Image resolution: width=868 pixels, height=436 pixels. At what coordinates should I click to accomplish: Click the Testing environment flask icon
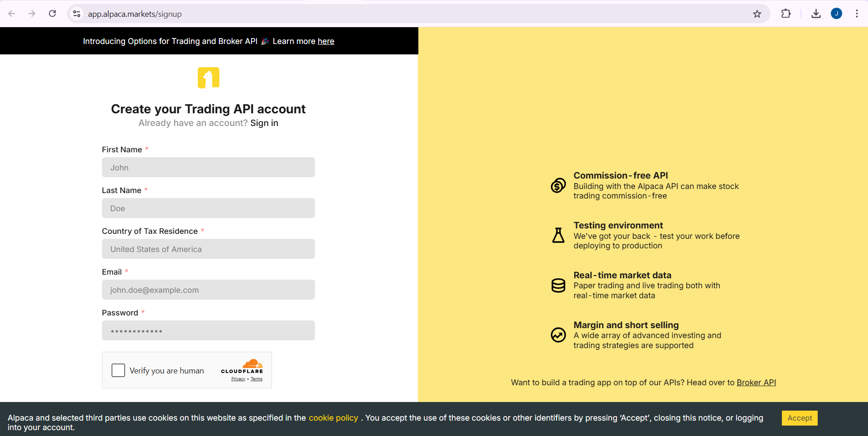(x=558, y=235)
